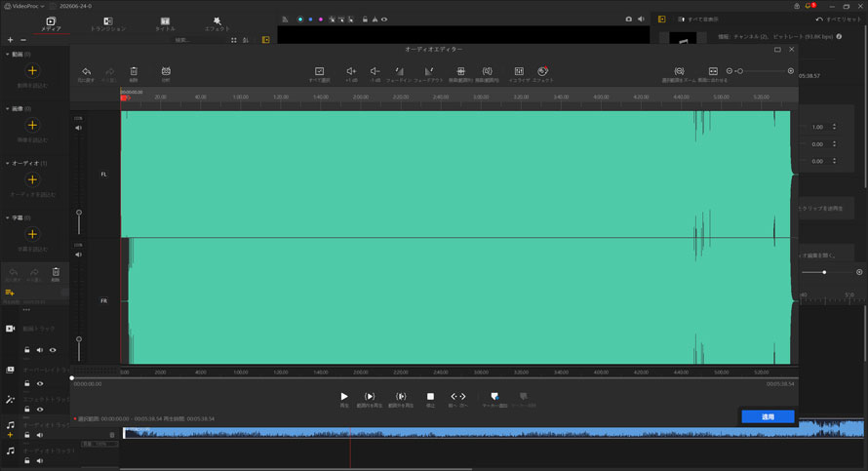The image size is (868, 471).
Task: Open the audio analyzer robot icon
Action: tap(166, 71)
